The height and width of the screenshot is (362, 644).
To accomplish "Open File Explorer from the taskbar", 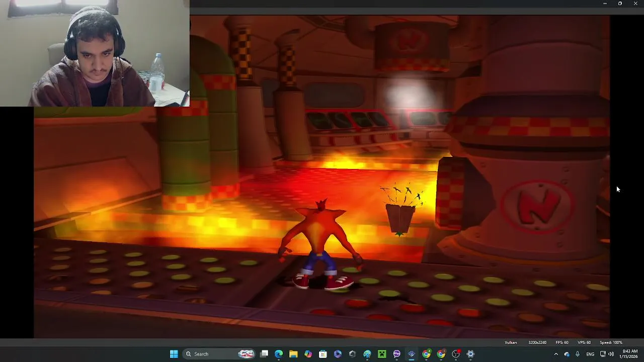I will click(x=293, y=354).
